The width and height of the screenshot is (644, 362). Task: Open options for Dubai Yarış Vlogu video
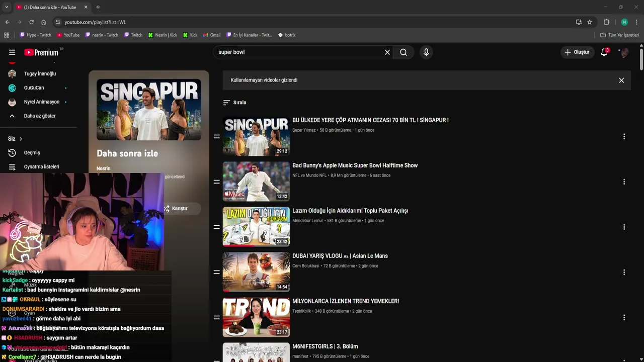coord(624,273)
